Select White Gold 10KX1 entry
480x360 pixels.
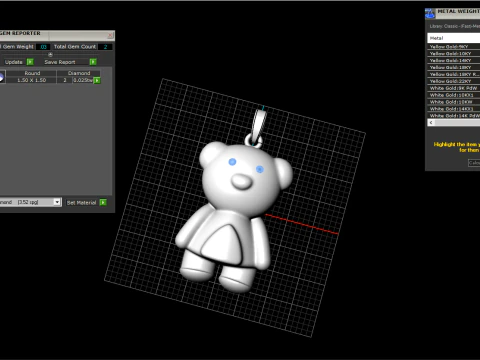coord(454,95)
